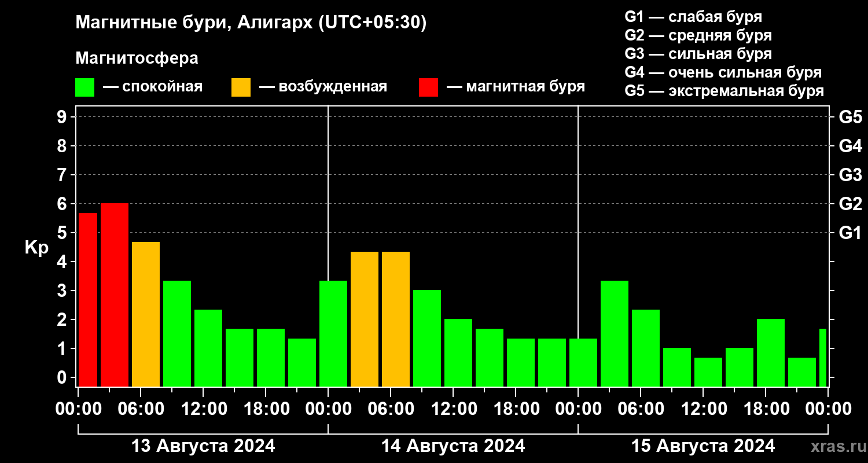This screenshot has height=463, width=868.
Task: Click the yellow bar just before 06:00 on 14 Августа
Action: click(x=365, y=319)
